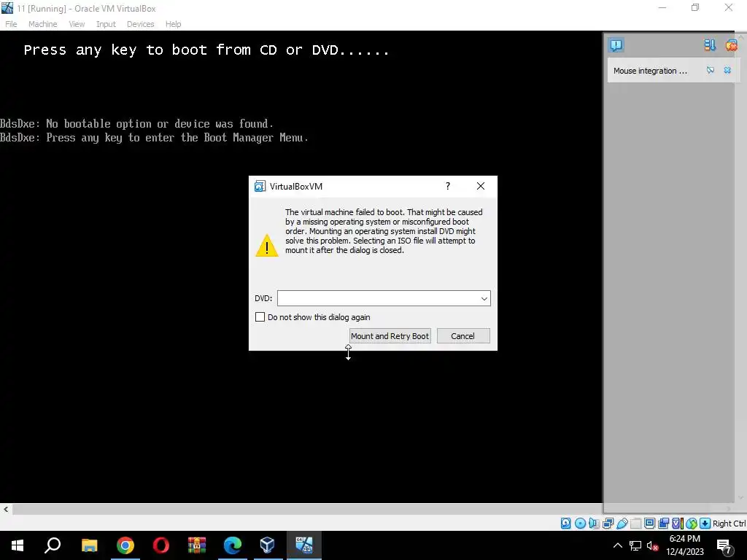Select the running VM taskbar icon
This screenshot has width=747, height=560.
pos(304,545)
